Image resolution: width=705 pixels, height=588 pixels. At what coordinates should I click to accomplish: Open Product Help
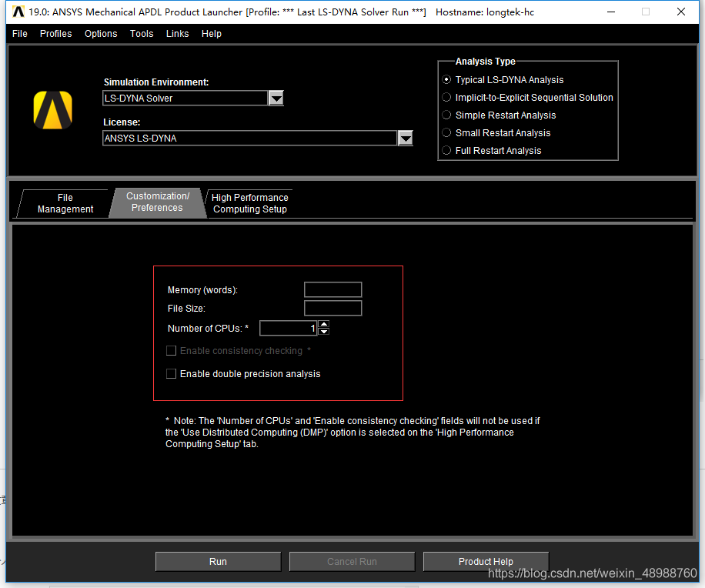[x=486, y=562]
